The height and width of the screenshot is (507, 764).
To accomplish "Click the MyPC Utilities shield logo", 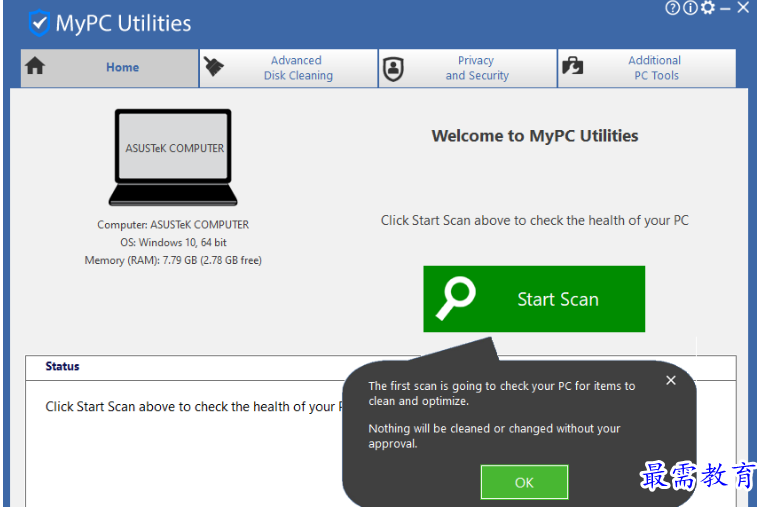I will click(38, 23).
